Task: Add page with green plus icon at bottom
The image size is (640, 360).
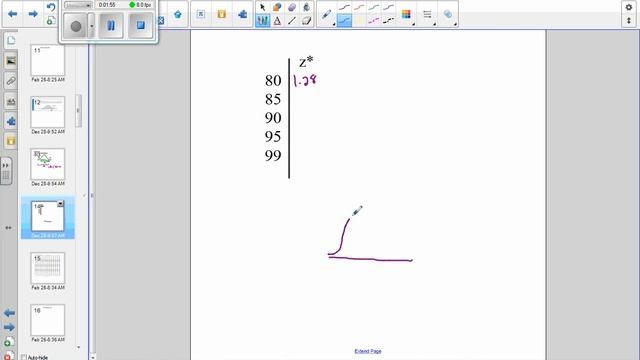Action: click(x=9, y=342)
